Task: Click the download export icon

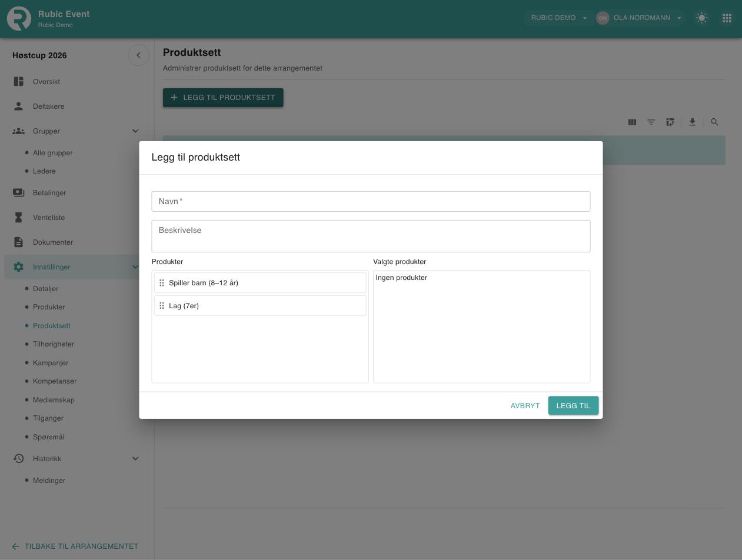Action: click(x=693, y=122)
